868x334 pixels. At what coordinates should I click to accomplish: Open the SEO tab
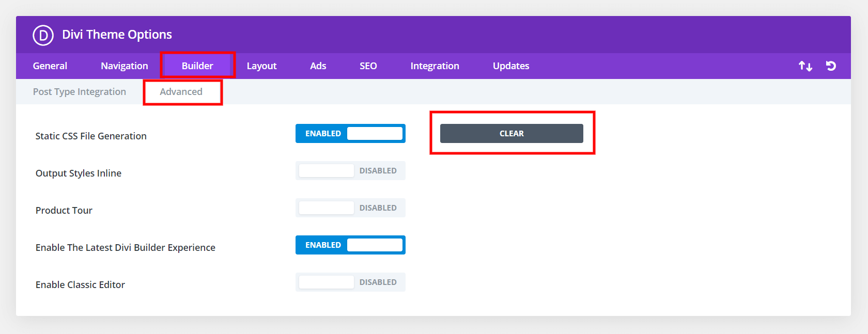point(368,66)
